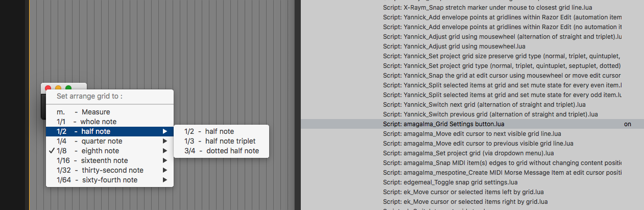Click the "on" state of Grid Settings script
Image resolution: width=644 pixels, height=210 pixels.
tap(627, 124)
